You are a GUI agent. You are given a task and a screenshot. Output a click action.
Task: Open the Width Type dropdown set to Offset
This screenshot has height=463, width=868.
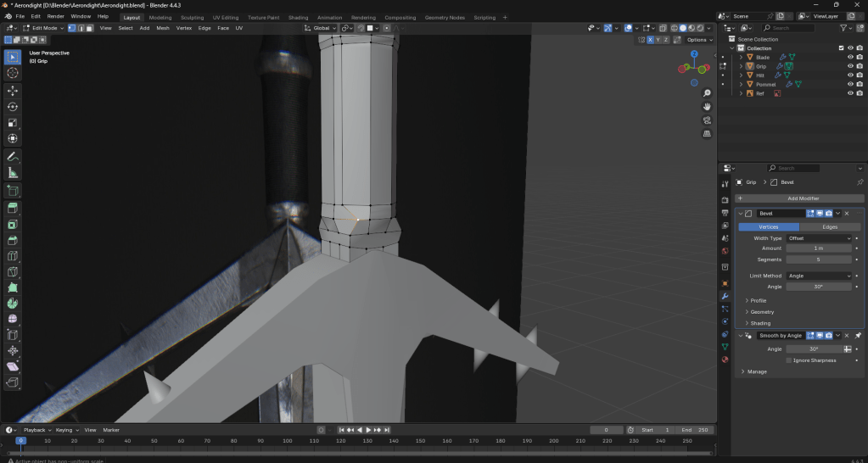819,238
